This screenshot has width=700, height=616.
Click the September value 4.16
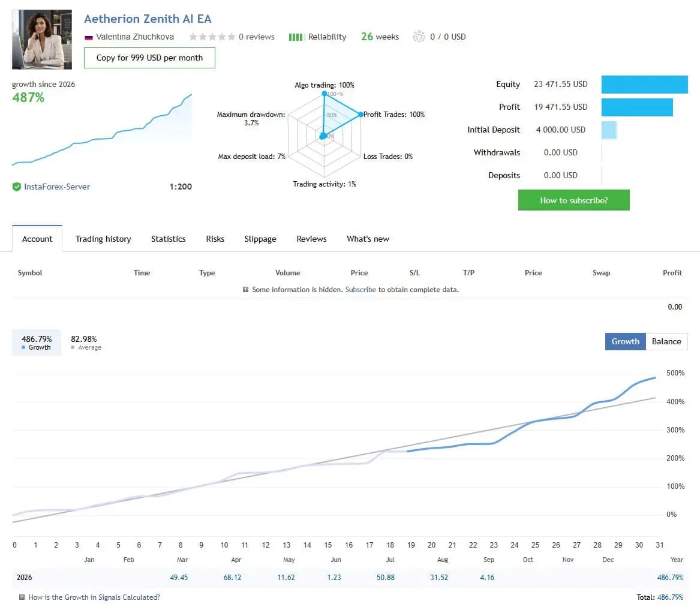point(487,578)
